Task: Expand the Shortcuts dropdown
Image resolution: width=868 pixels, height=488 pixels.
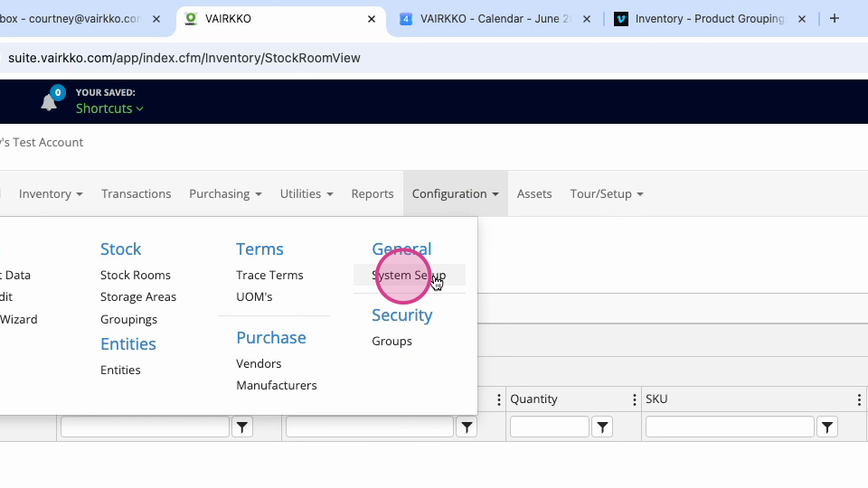Action: (x=109, y=108)
